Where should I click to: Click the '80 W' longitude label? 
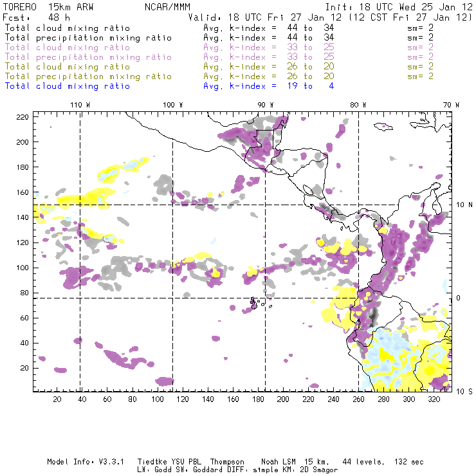[358, 105]
